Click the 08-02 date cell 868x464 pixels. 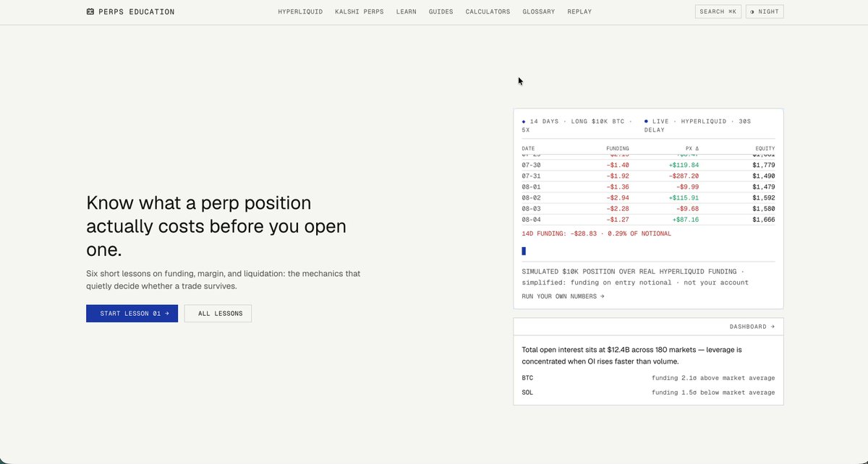531,197
